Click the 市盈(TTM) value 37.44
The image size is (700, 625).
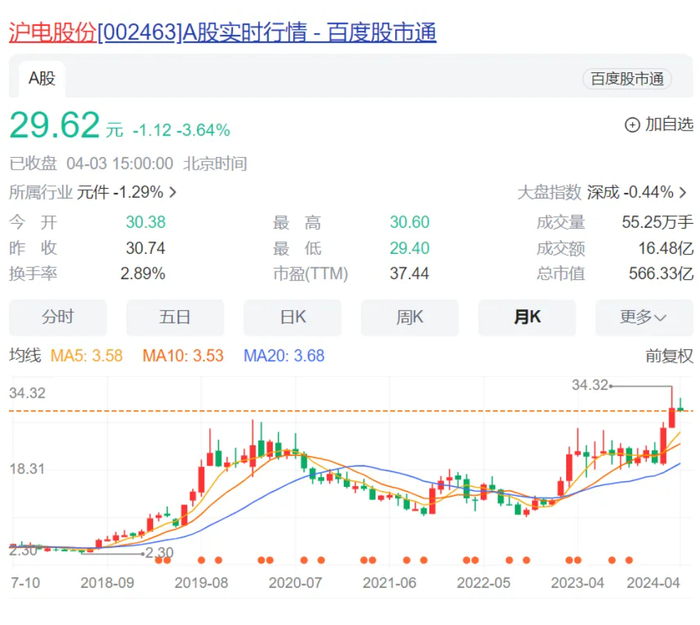coord(409,273)
